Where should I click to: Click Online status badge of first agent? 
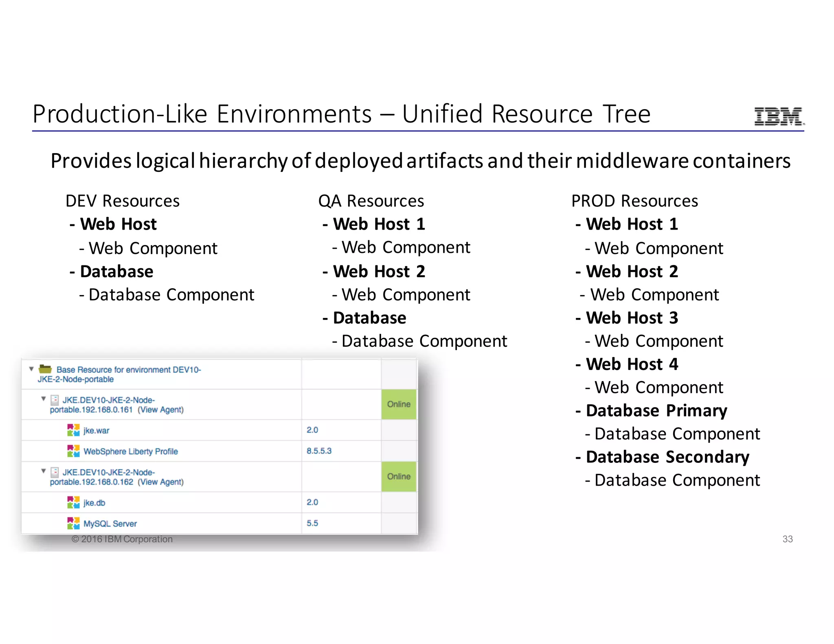click(x=399, y=404)
